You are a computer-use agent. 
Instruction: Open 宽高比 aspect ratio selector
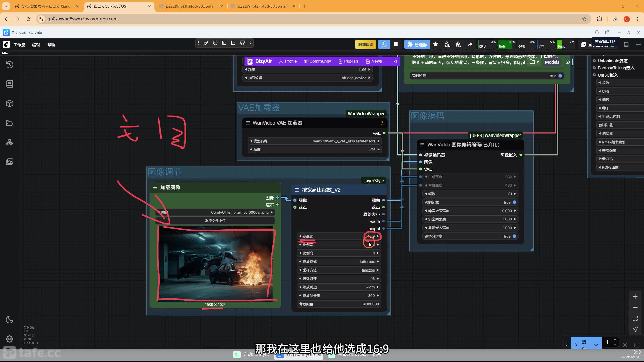(339, 236)
